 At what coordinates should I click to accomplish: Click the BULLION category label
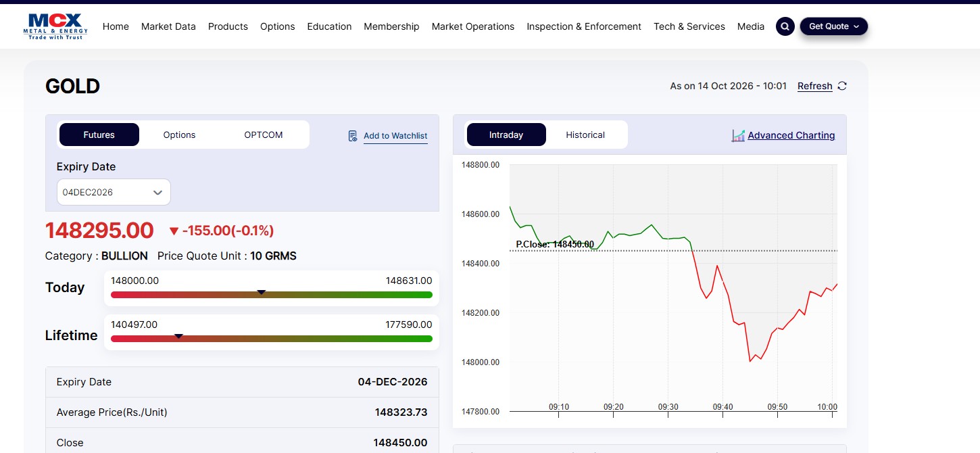click(x=124, y=256)
